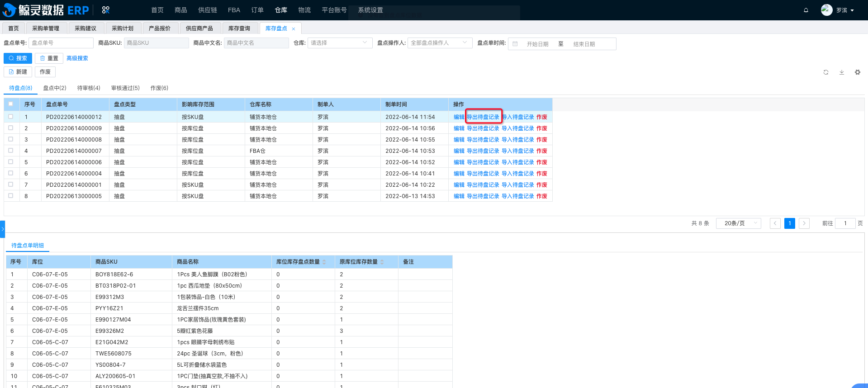Open the 订单 top menu
The height and width of the screenshot is (388, 868).
click(x=257, y=10)
